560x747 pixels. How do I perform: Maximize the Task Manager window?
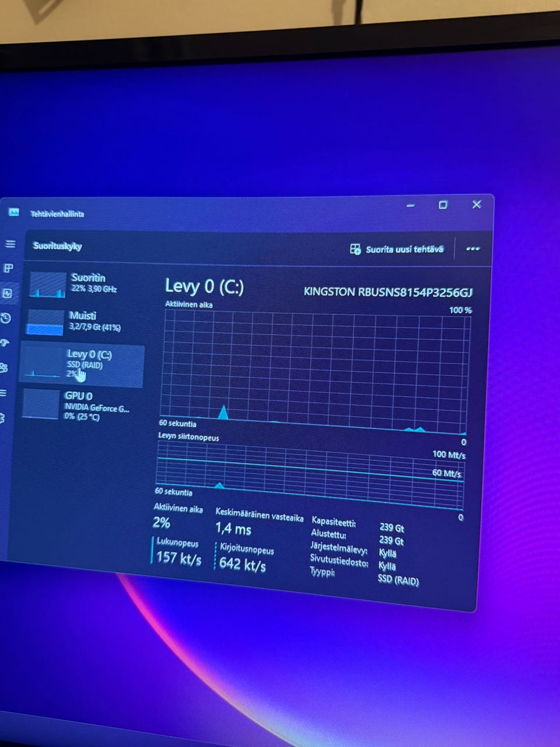pos(443,205)
